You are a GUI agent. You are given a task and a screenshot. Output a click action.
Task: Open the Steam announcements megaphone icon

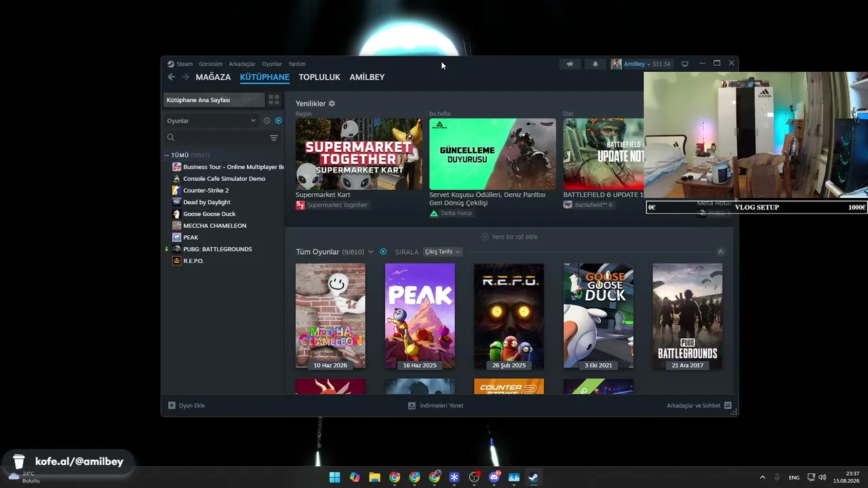pyautogui.click(x=570, y=64)
